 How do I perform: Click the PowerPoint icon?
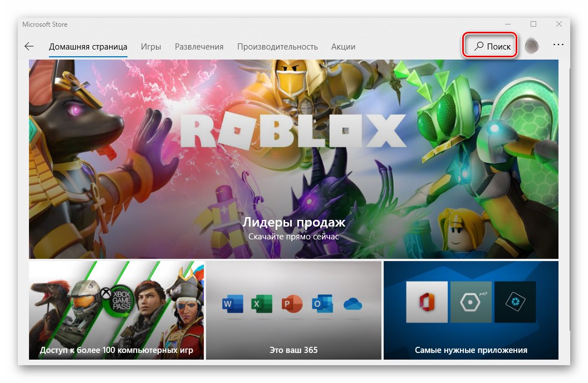pyautogui.click(x=292, y=304)
